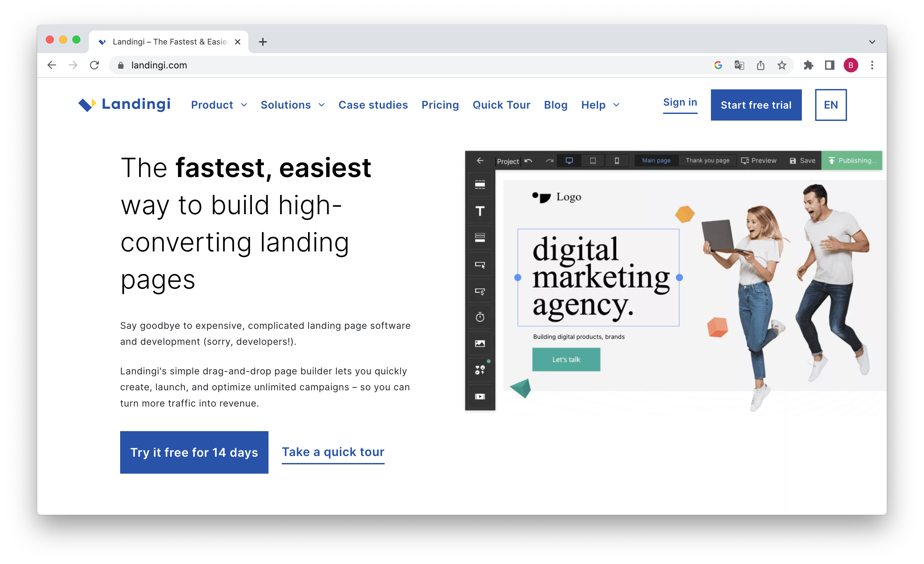Expand the Help menu
The height and width of the screenshot is (564, 924).
(600, 105)
